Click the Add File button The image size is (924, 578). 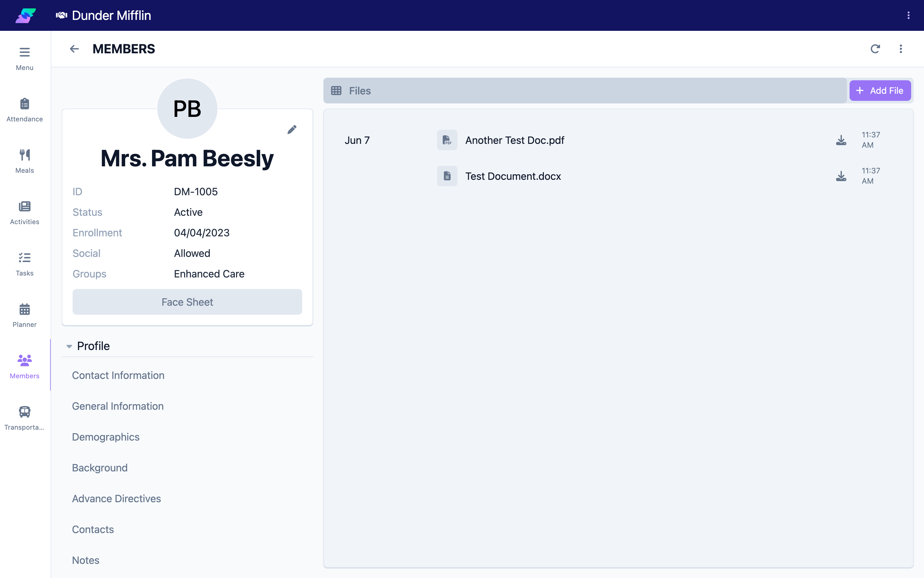(x=880, y=91)
